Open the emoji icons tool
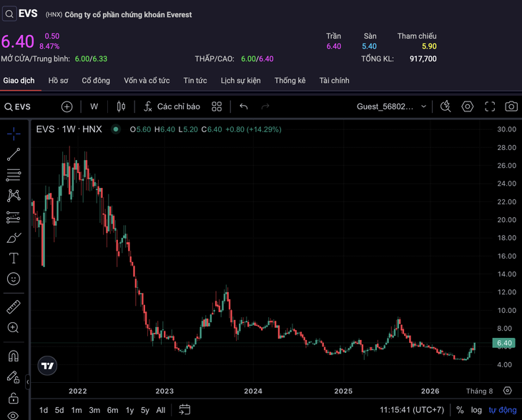Image resolution: width=522 pixels, height=420 pixels. [x=14, y=279]
